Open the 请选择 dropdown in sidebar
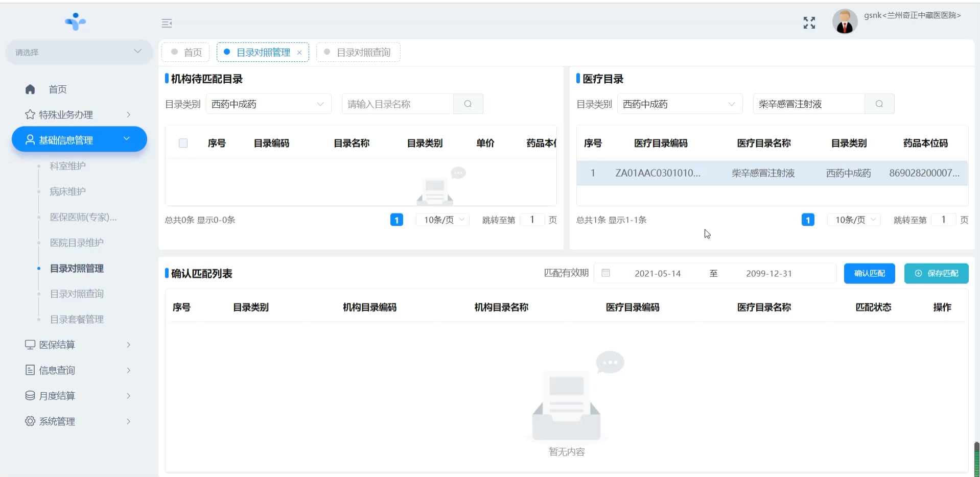Image resolution: width=980 pixels, height=477 pixels. pos(79,52)
